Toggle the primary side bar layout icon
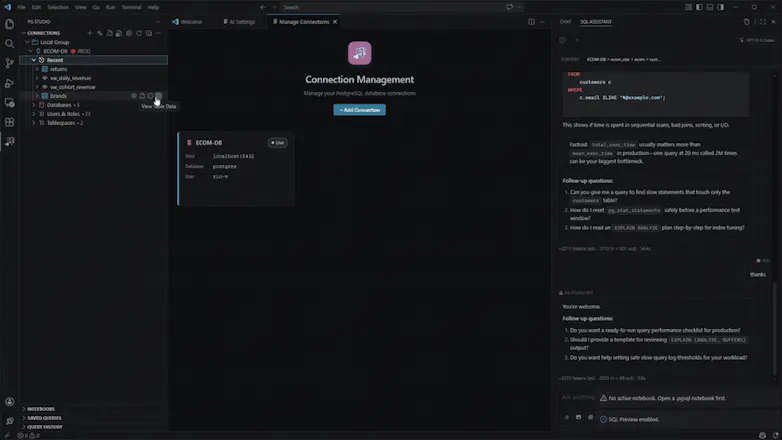The width and height of the screenshot is (782, 440). coord(699,7)
